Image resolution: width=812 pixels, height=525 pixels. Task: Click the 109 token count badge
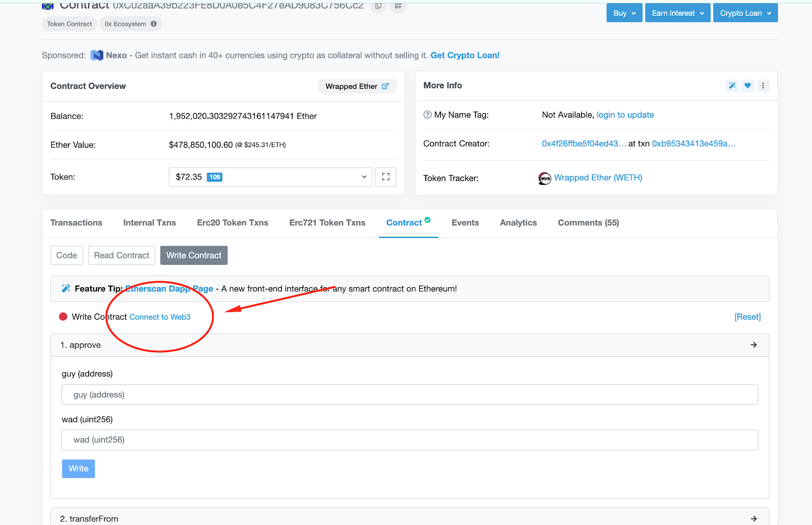215,177
